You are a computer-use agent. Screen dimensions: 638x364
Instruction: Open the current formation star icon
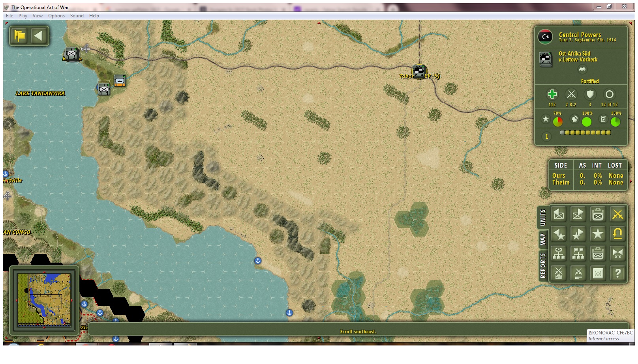(598, 234)
